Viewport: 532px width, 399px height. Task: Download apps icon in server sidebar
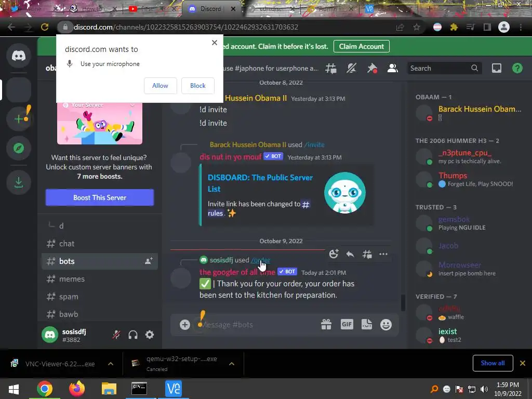coord(19,182)
